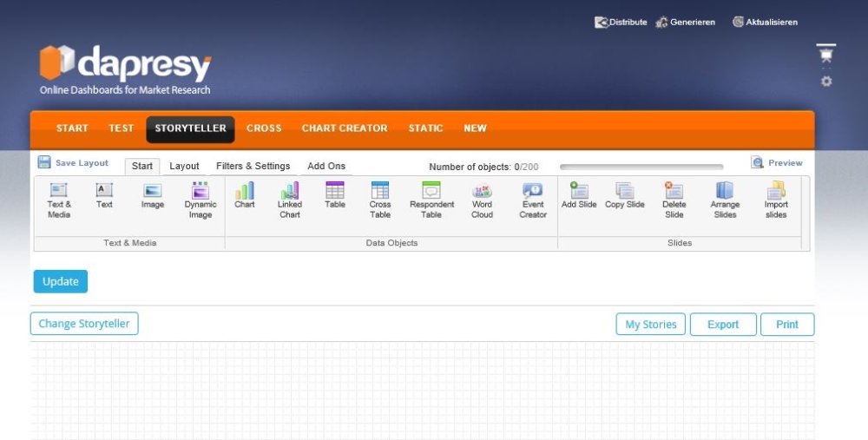The image size is (868, 440).
Task: Click the objects count progress bar
Action: pos(641,167)
